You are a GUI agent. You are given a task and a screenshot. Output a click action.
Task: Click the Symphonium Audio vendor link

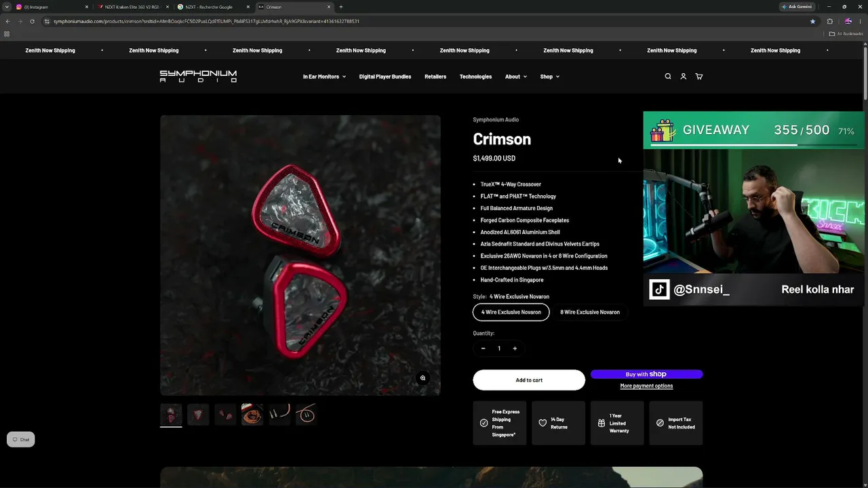pyautogui.click(x=496, y=120)
